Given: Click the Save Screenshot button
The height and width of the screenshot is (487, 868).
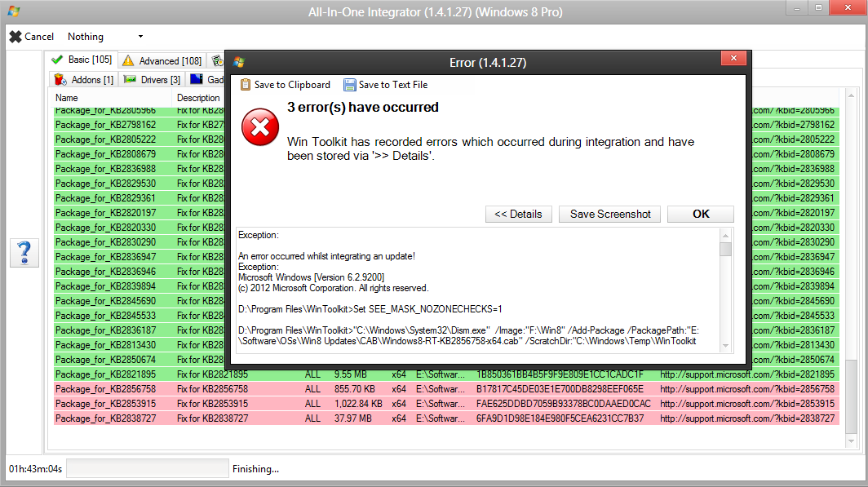Looking at the screenshot, I should [x=610, y=215].
